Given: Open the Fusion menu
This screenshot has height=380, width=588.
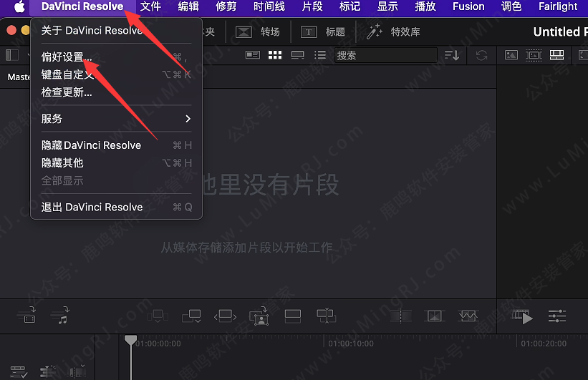Looking at the screenshot, I should coord(468,6).
